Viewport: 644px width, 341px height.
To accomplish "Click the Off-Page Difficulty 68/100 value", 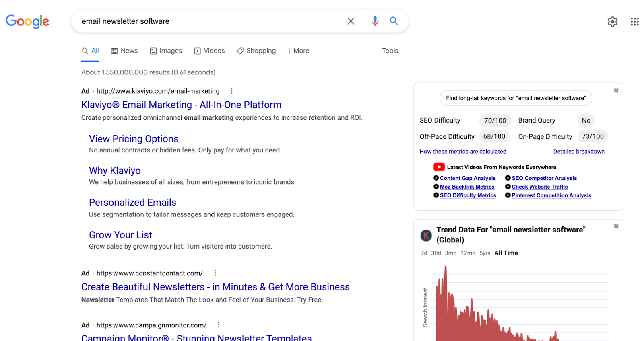I will (494, 136).
